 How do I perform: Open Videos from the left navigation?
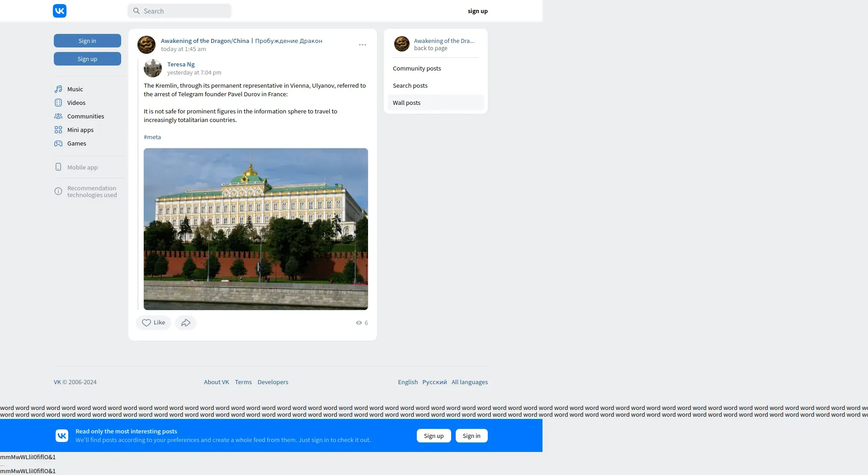[76, 103]
